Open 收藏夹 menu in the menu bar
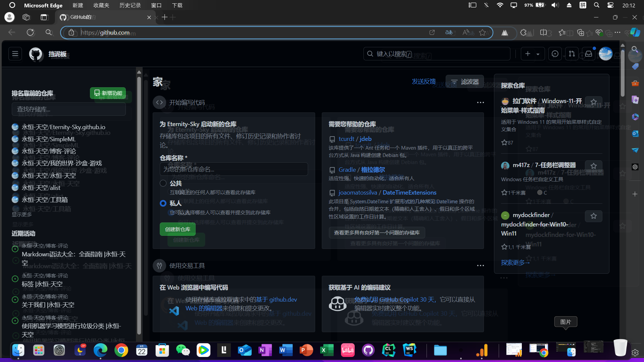Viewport: 644px width, 362px height. click(101, 5)
